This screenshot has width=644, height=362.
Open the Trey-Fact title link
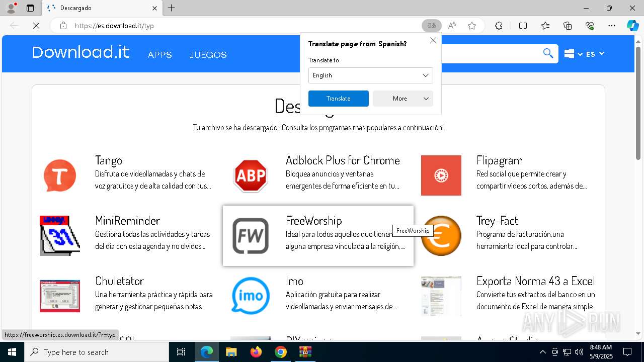click(497, 221)
